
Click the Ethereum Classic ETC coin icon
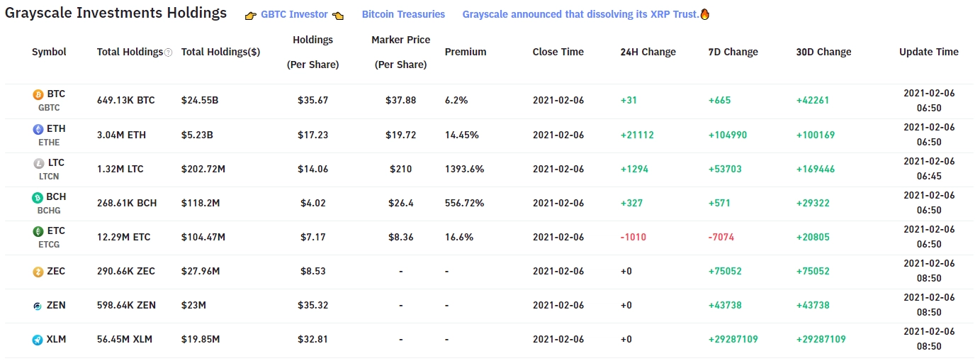click(38, 231)
